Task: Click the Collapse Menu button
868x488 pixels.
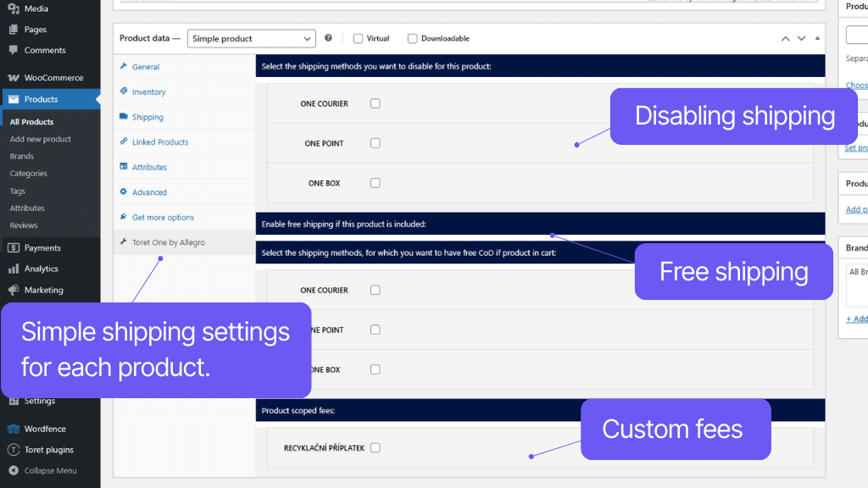Action: [x=50, y=470]
